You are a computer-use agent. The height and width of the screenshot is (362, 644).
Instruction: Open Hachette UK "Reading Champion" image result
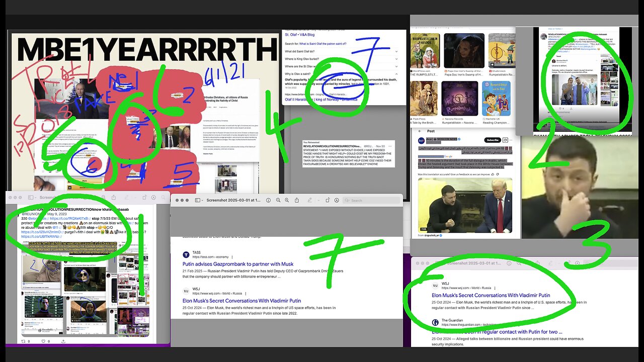point(496,98)
